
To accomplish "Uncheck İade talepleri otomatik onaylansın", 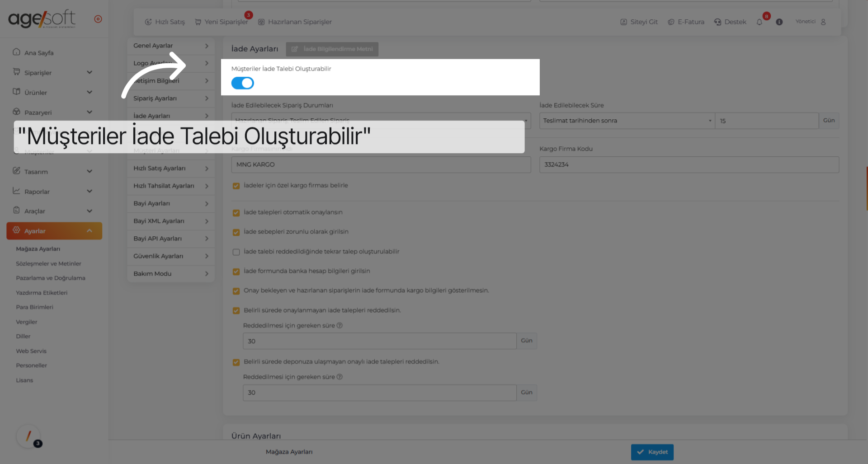I will point(236,212).
